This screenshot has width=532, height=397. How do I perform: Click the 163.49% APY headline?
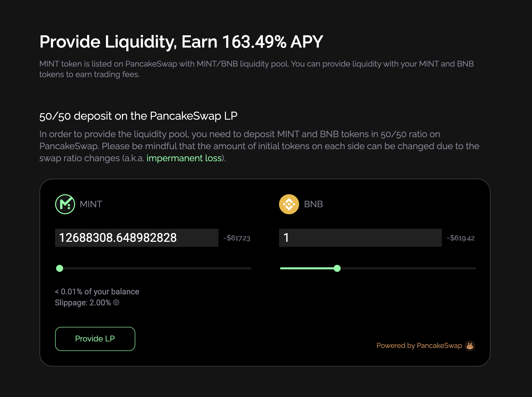[x=273, y=42]
